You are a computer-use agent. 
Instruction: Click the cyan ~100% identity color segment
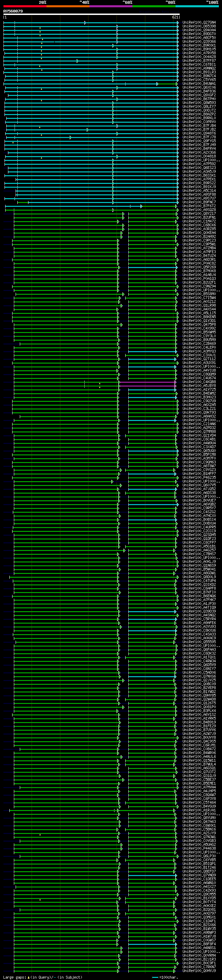197,6
